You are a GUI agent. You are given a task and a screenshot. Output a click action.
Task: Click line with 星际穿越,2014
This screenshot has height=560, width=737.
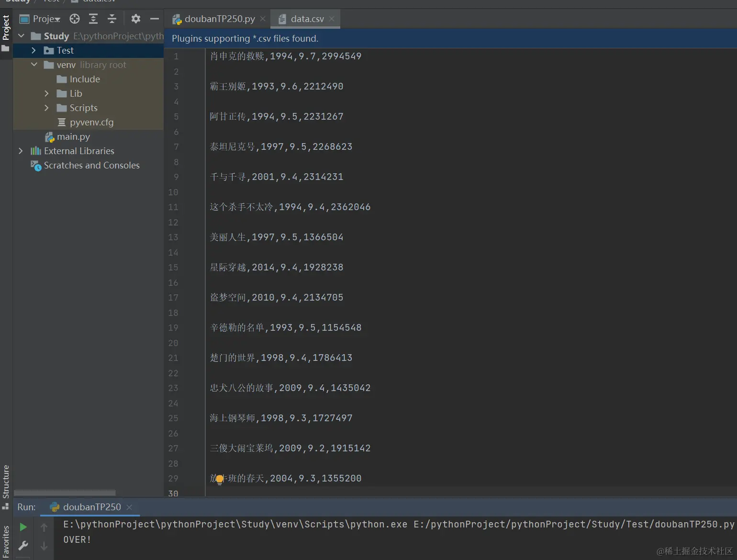[277, 268]
